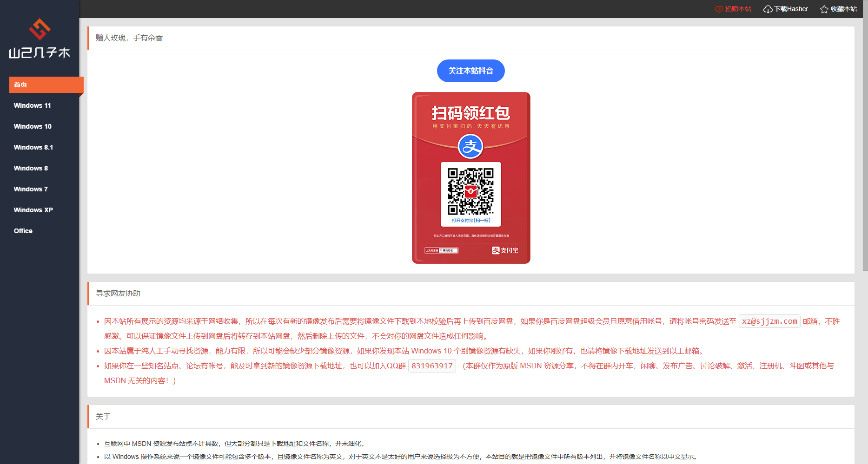The width and height of the screenshot is (868, 464).
Task: Open the 首页 menu item
Action: point(46,85)
